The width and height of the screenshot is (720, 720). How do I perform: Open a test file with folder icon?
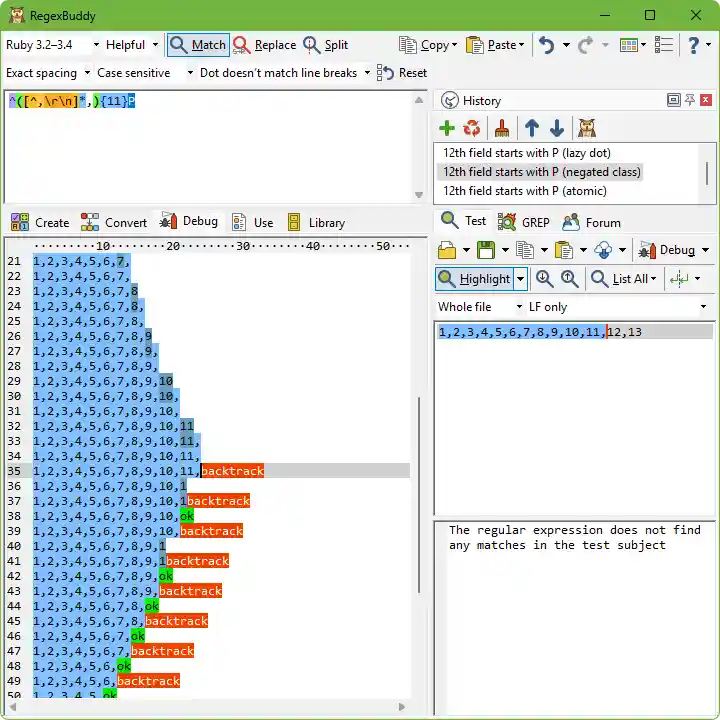point(447,250)
